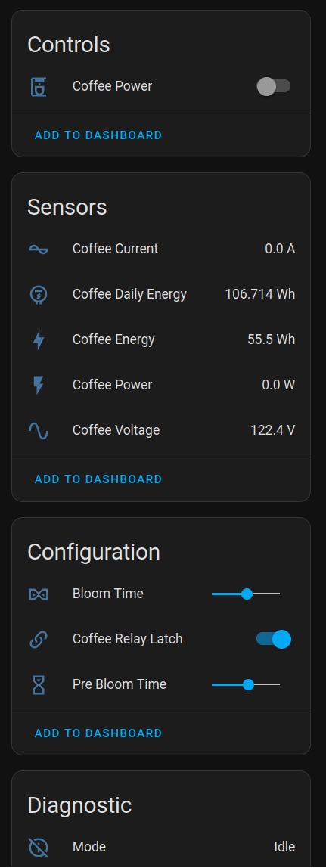Click the Coffee Daily Energy meter icon
This screenshot has width=326, height=868.
pos(38,295)
